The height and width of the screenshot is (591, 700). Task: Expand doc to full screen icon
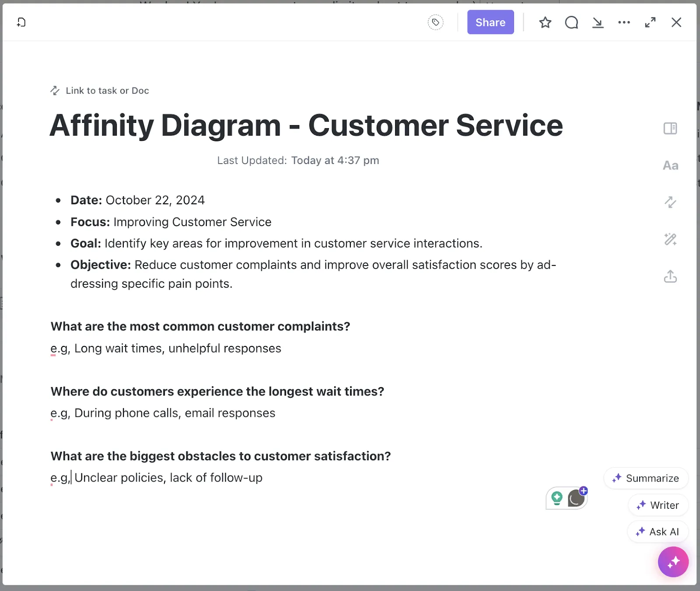650,22
